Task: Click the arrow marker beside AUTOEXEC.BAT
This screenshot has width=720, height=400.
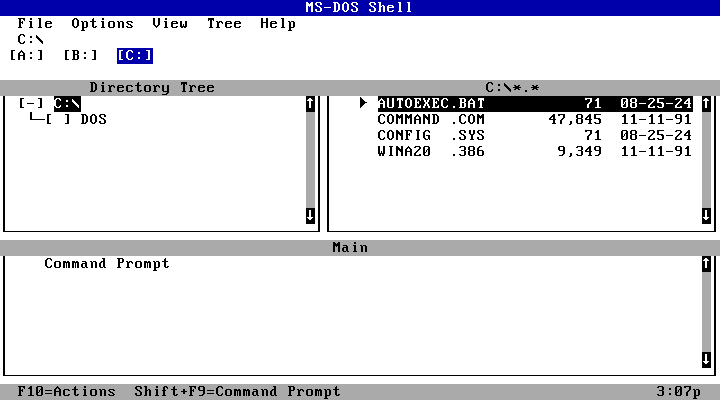Action: [363, 103]
